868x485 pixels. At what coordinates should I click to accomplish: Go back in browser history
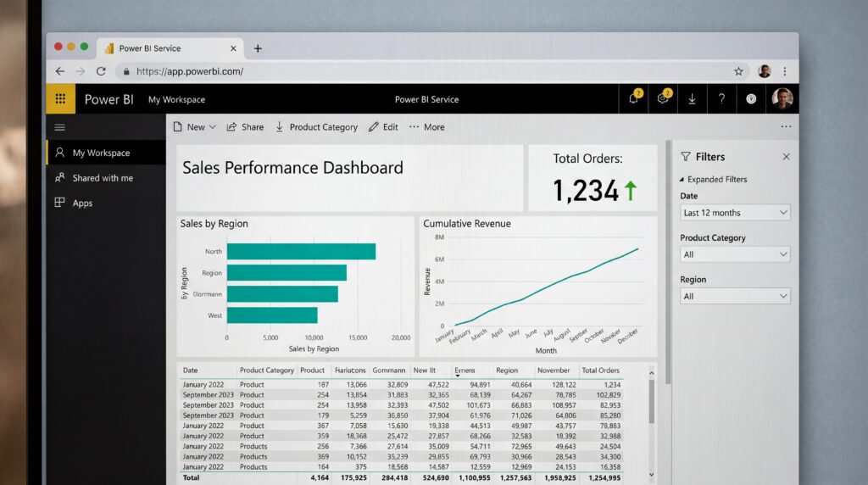(60, 71)
